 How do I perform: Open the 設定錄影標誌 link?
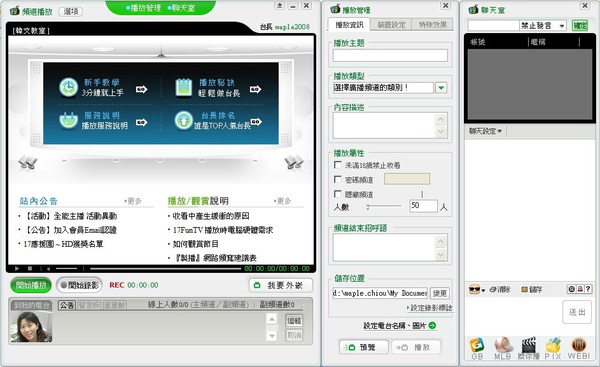(429, 308)
